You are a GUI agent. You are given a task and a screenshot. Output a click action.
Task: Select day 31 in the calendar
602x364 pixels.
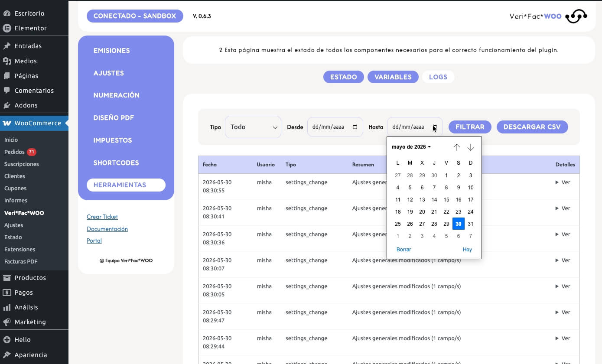[471, 224]
